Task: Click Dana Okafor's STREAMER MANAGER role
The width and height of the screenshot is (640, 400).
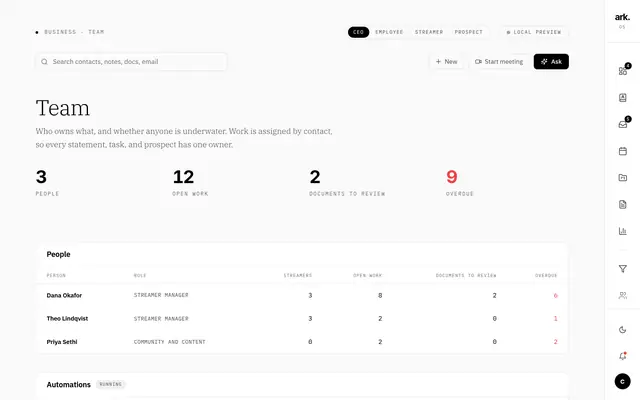Action: pyautogui.click(x=161, y=295)
